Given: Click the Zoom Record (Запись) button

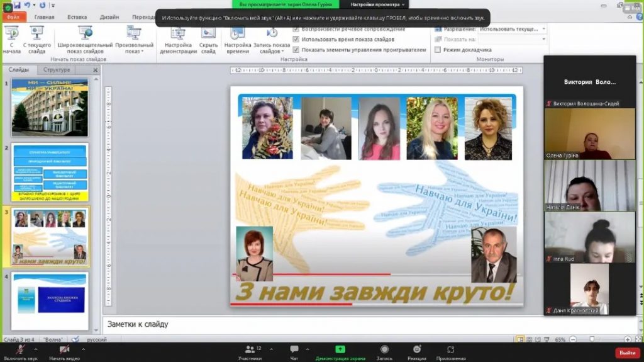Looking at the screenshot, I should 384,350.
